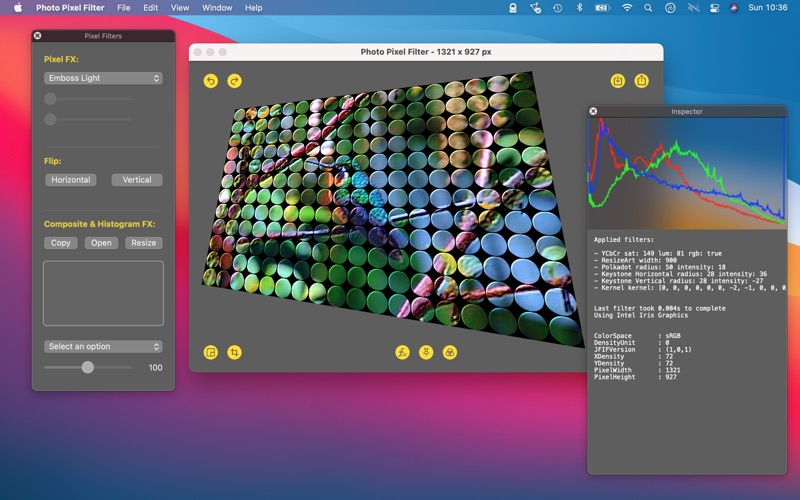Click the Siri icon in the menu bar
Viewport: 800px width, 500px height.
tap(734, 8)
